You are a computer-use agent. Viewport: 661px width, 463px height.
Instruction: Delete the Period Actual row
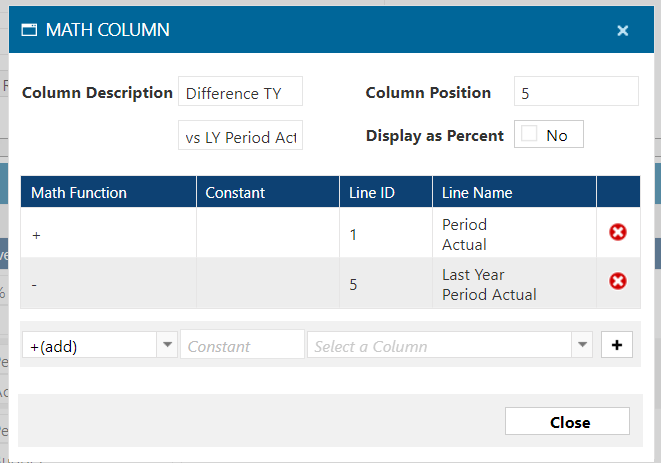tap(618, 233)
